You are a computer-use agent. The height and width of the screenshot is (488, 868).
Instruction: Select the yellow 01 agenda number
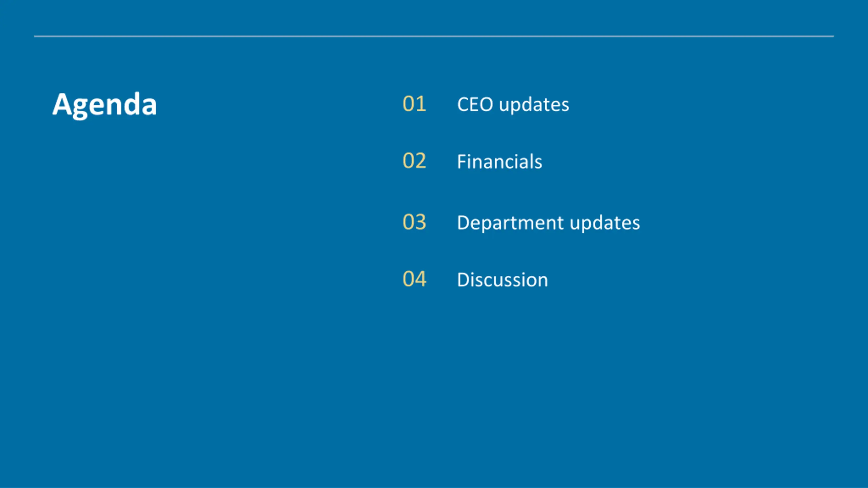click(x=414, y=104)
